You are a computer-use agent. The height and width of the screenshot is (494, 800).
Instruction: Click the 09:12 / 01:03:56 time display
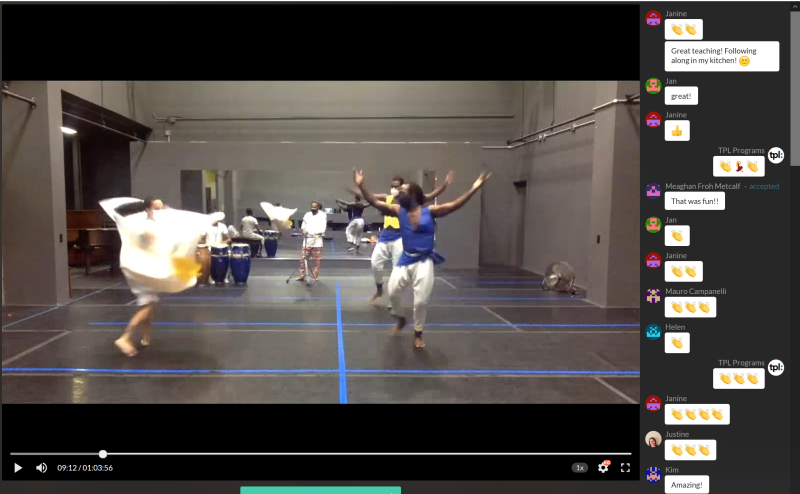(x=85, y=467)
